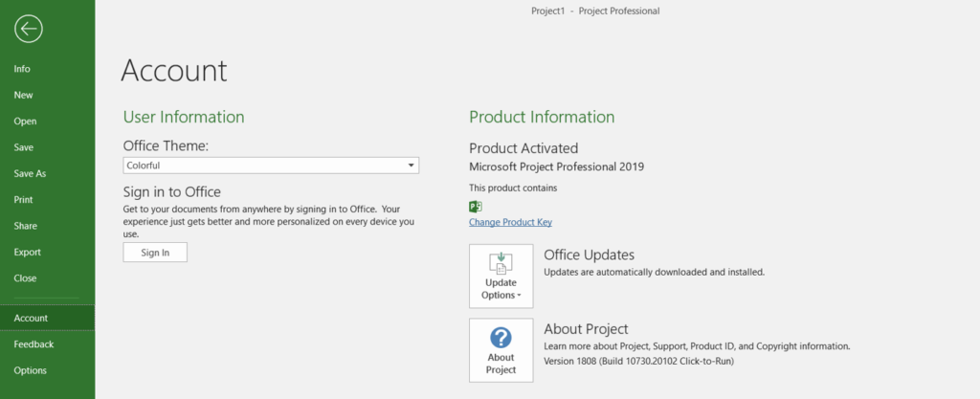Screen dimensions: 980x399
Task: Select Open in the backstage sidebar
Action: click(25, 122)
